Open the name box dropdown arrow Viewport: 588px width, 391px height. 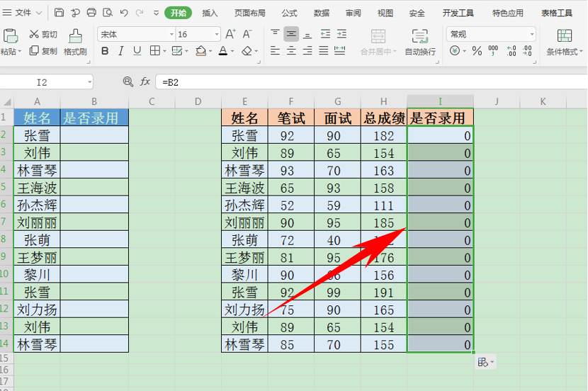coord(90,82)
